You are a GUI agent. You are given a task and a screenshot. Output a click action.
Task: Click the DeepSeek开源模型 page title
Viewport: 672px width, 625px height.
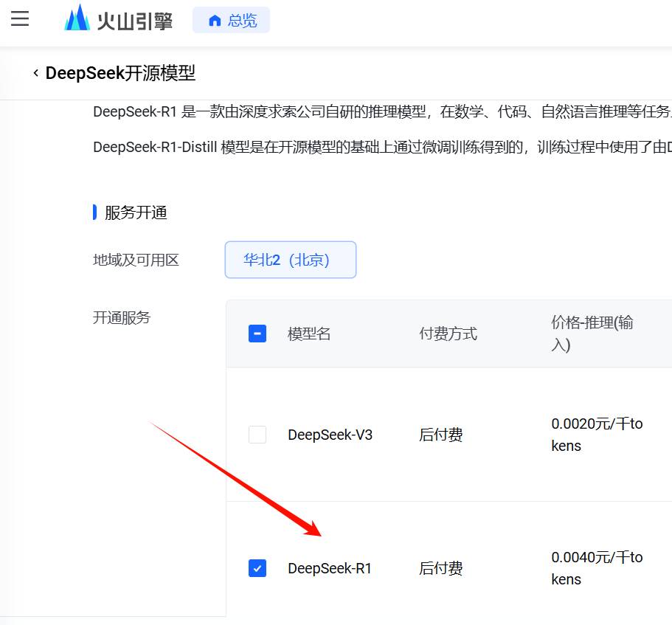(120, 73)
